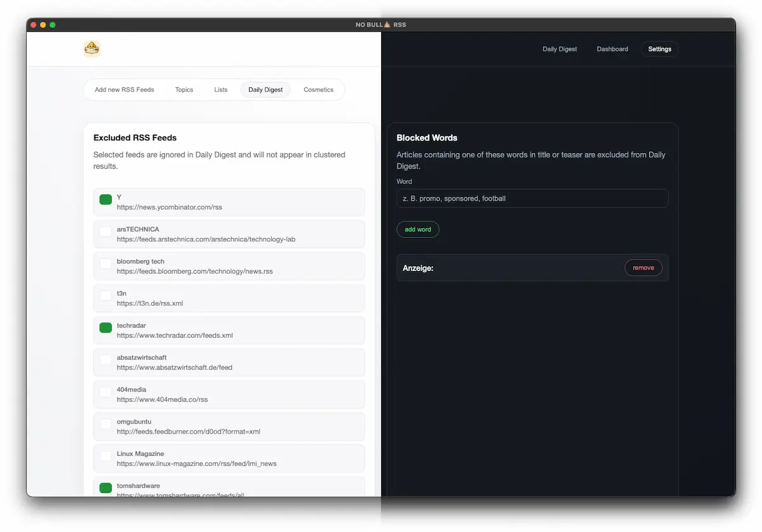
Task: Exclude the Linux Magazine feed
Action: point(105,456)
